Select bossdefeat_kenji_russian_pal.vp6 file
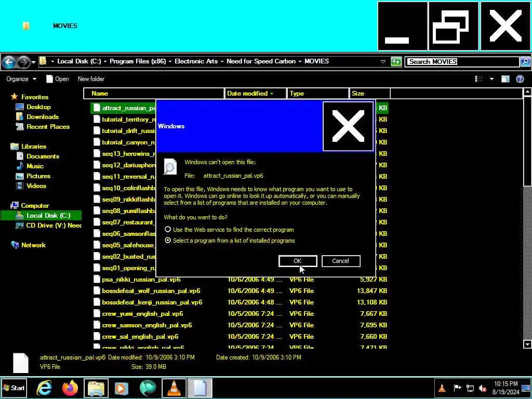The image size is (532, 399). pyautogui.click(x=152, y=302)
